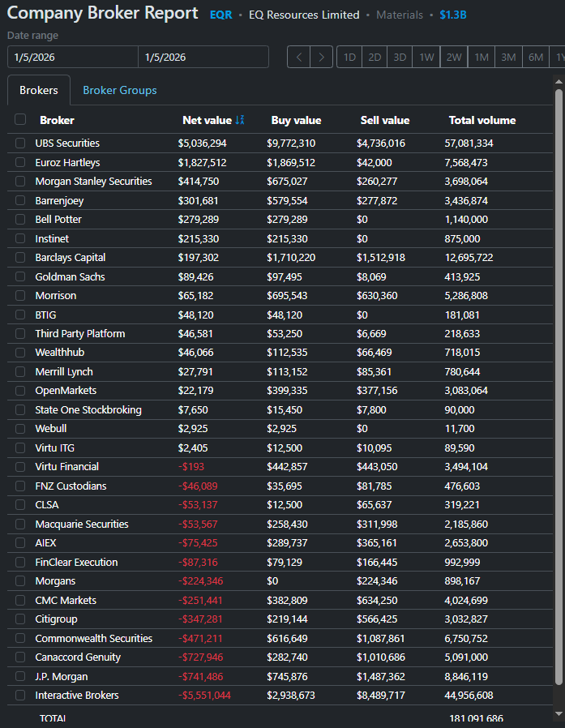Click the start date input field

73,57
